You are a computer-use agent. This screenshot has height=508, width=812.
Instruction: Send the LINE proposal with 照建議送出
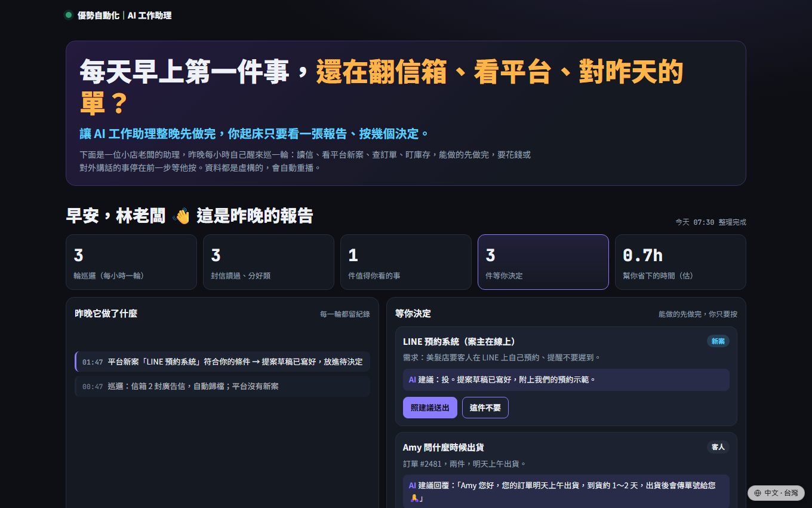(x=430, y=408)
